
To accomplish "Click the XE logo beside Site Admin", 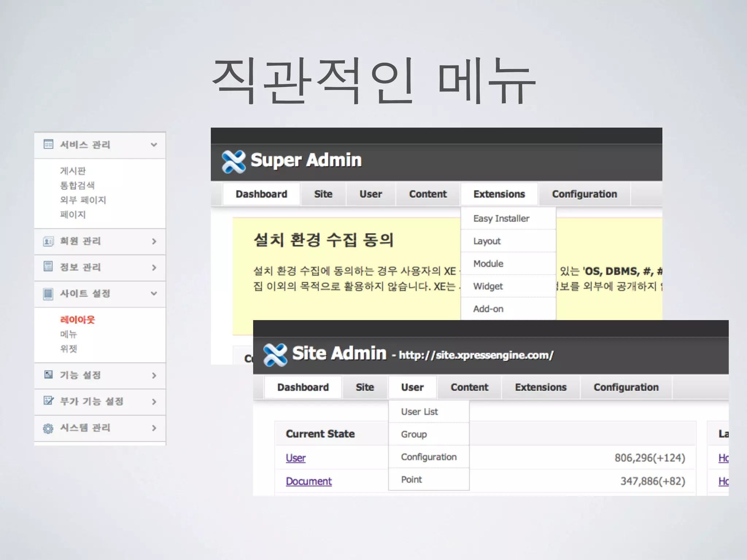I will pyautogui.click(x=275, y=355).
